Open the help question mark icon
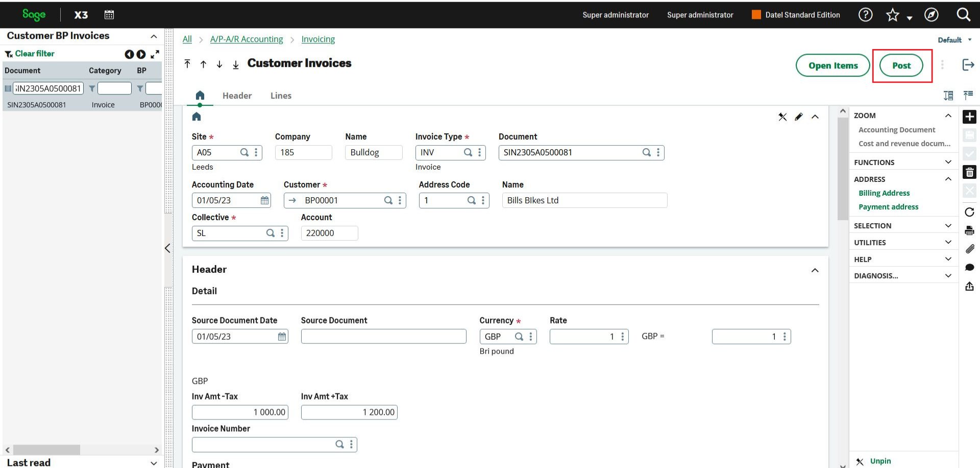 point(865,15)
